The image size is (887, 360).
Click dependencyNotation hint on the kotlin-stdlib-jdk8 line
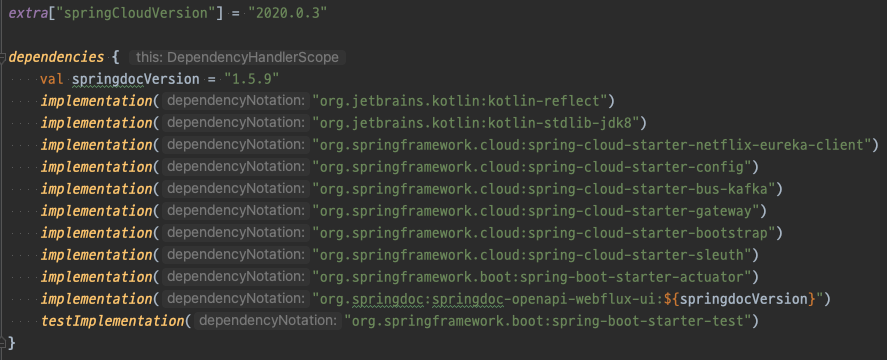(x=236, y=123)
